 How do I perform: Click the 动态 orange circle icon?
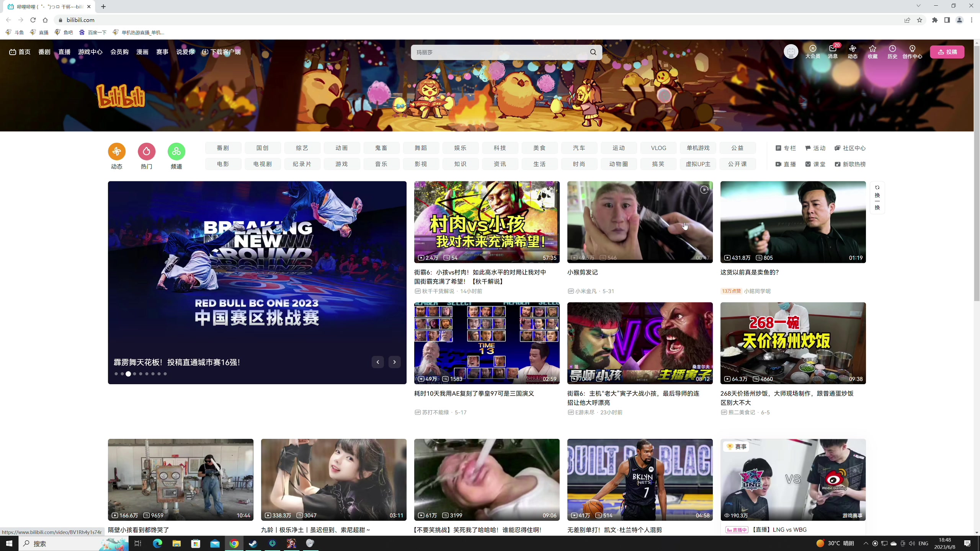click(x=117, y=152)
